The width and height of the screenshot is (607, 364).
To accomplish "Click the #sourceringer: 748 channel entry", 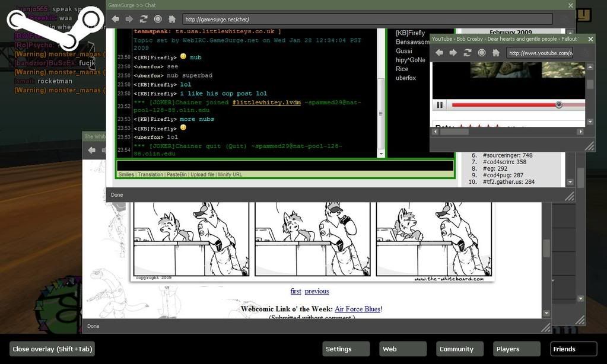I will [507, 155].
